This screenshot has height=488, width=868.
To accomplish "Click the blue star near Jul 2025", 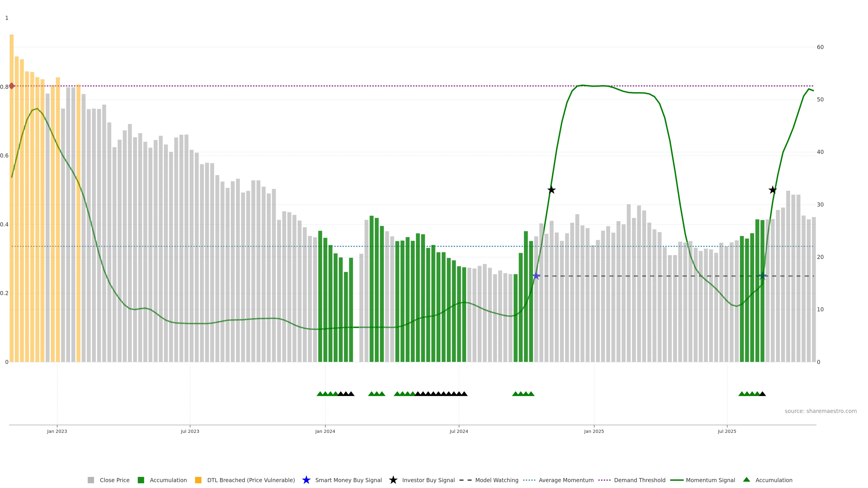I will (x=762, y=276).
